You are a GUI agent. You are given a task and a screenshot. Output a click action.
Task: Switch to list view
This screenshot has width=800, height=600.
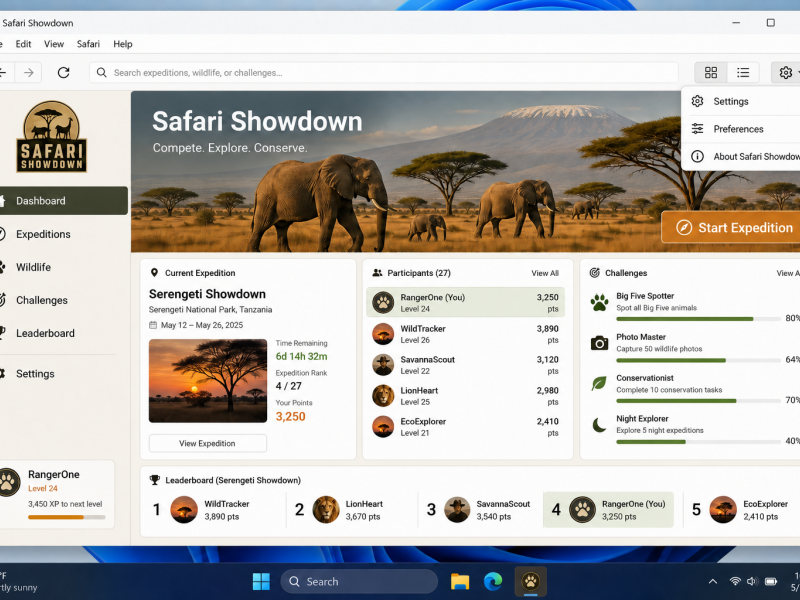[743, 72]
